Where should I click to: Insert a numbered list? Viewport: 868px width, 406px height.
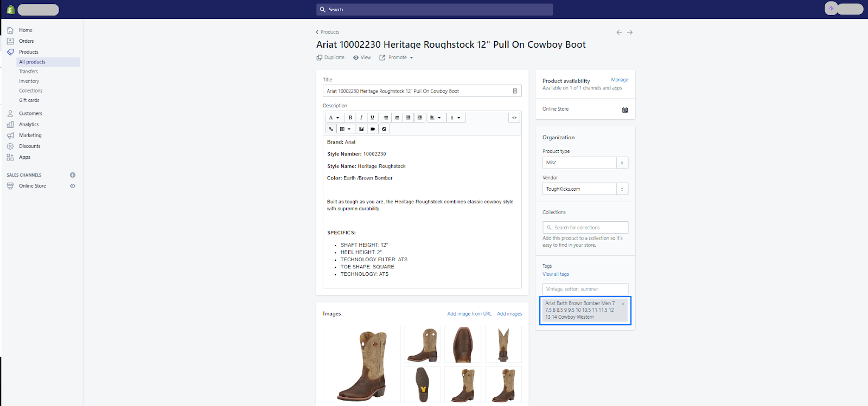(x=397, y=118)
